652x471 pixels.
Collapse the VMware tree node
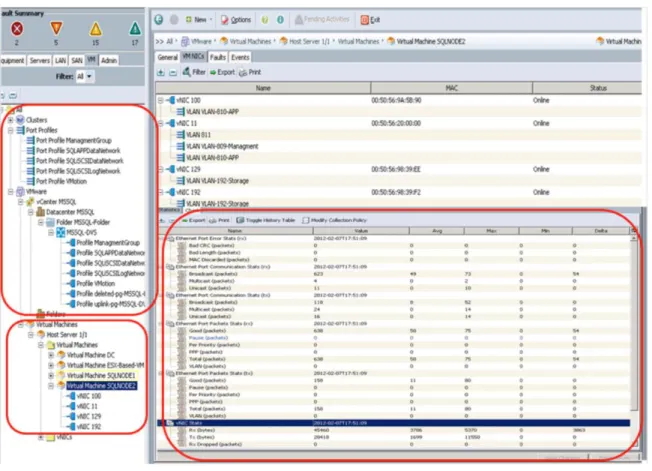click(x=11, y=192)
